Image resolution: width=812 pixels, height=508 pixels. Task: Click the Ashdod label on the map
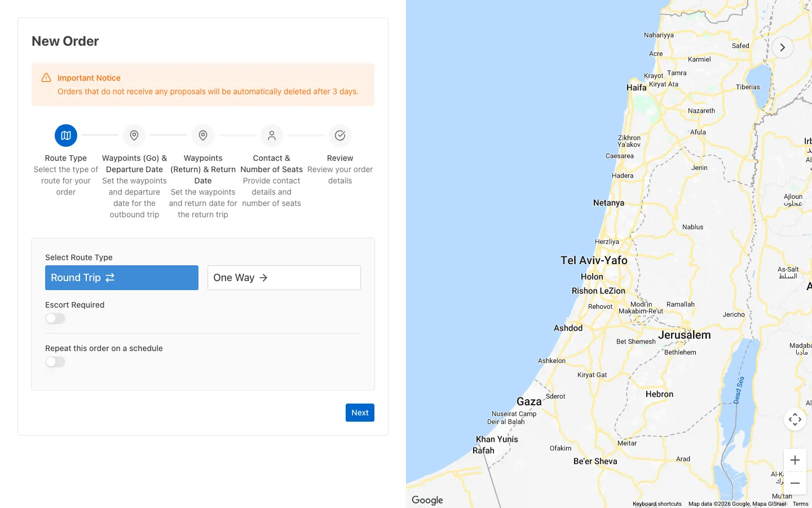tap(568, 328)
